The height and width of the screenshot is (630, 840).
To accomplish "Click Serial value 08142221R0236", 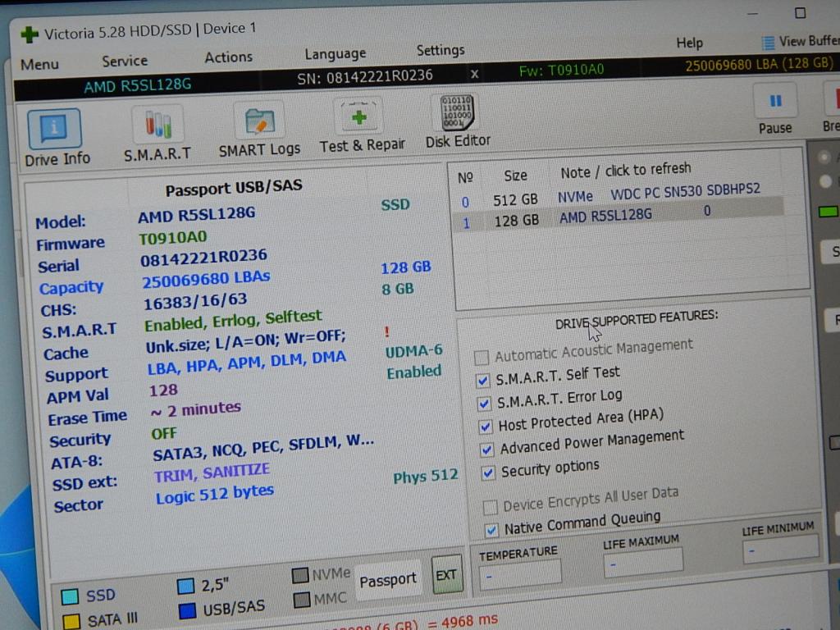I will [x=203, y=258].
